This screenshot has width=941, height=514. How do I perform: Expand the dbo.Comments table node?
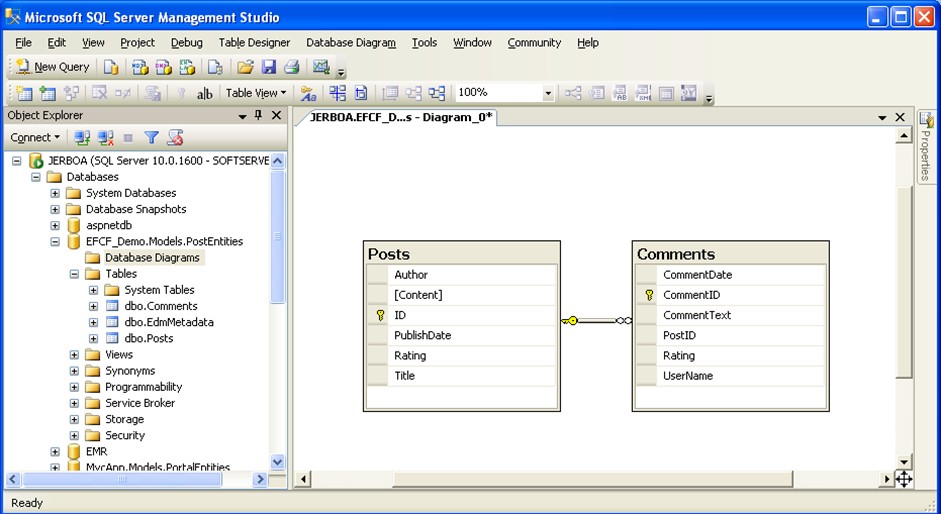click(94, 306)
